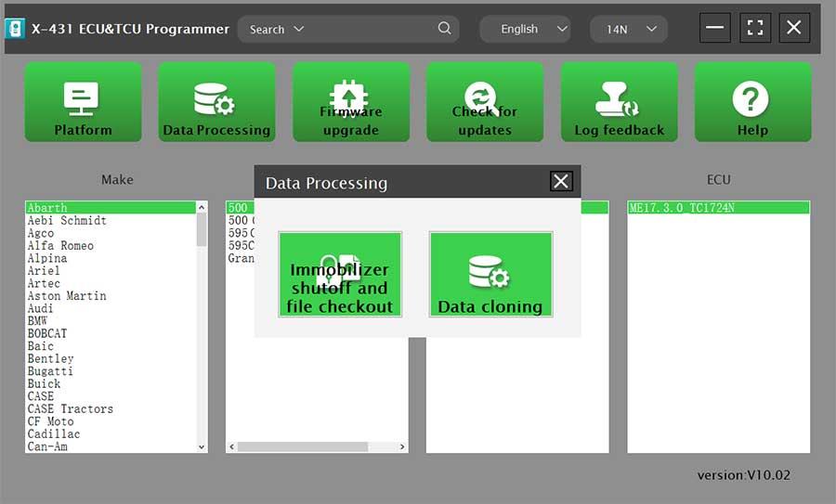Select Agco in the Make list

111,233
